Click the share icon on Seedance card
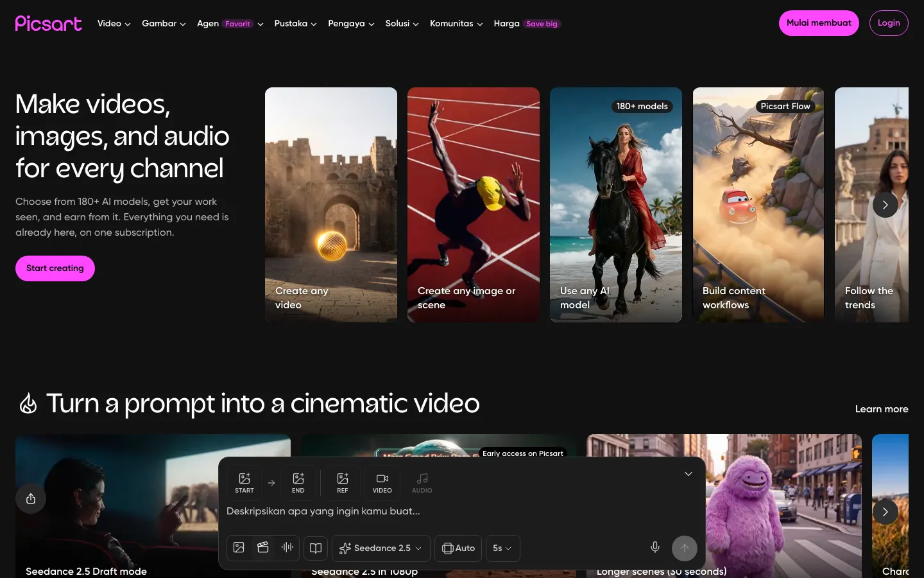 point(31,499)
